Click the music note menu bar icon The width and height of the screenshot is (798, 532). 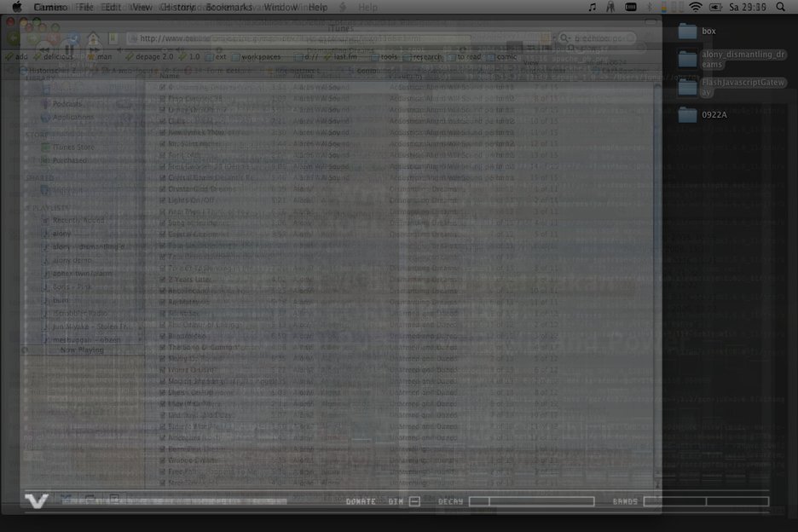click(592, 7)
